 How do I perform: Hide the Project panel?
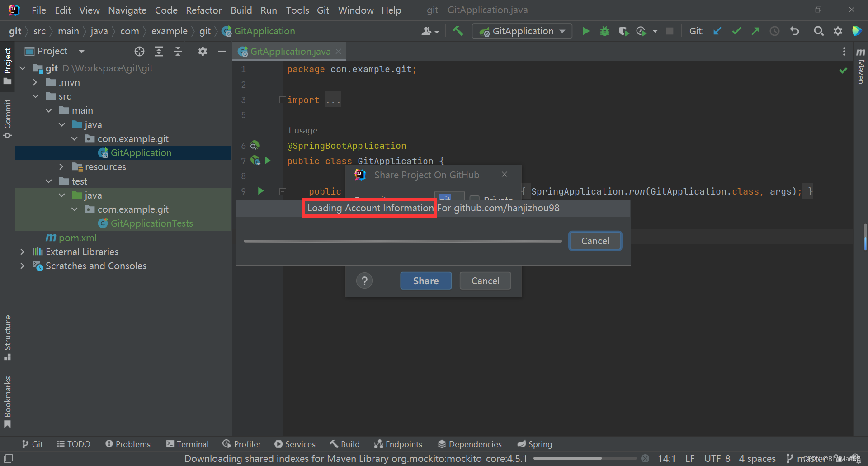pyautogui.click(x=222, y=52)
